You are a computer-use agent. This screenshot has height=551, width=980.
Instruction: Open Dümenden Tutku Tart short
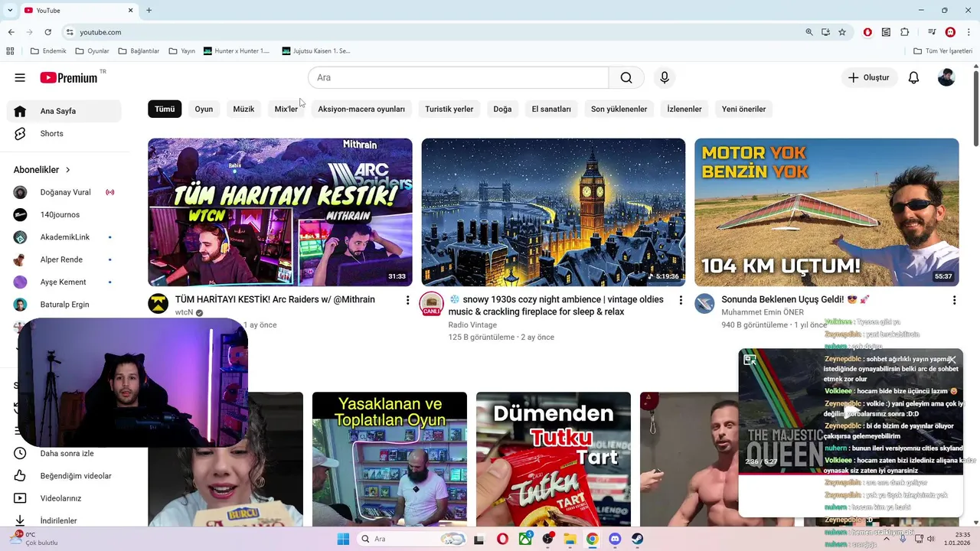(554, 459)
